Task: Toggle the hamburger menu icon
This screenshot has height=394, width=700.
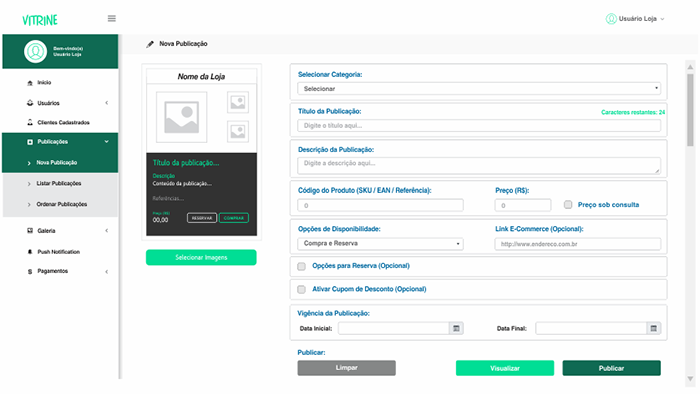Action: (x=112, y=18)
